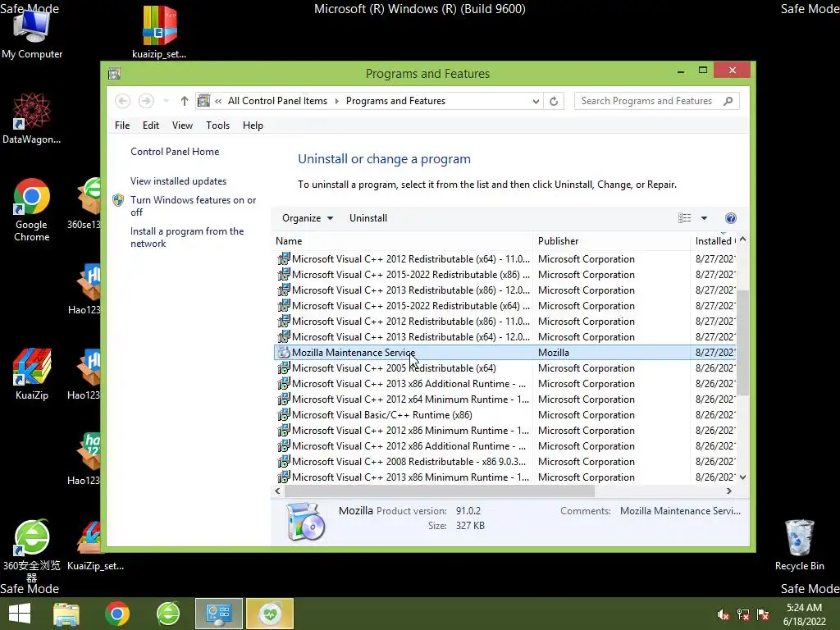
Task: Go to Control Panel Home
Action: click(x=175, y=152)
